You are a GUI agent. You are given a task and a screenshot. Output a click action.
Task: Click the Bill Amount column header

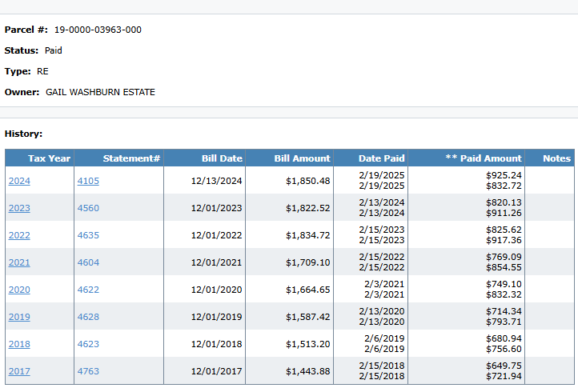[302, 158]
